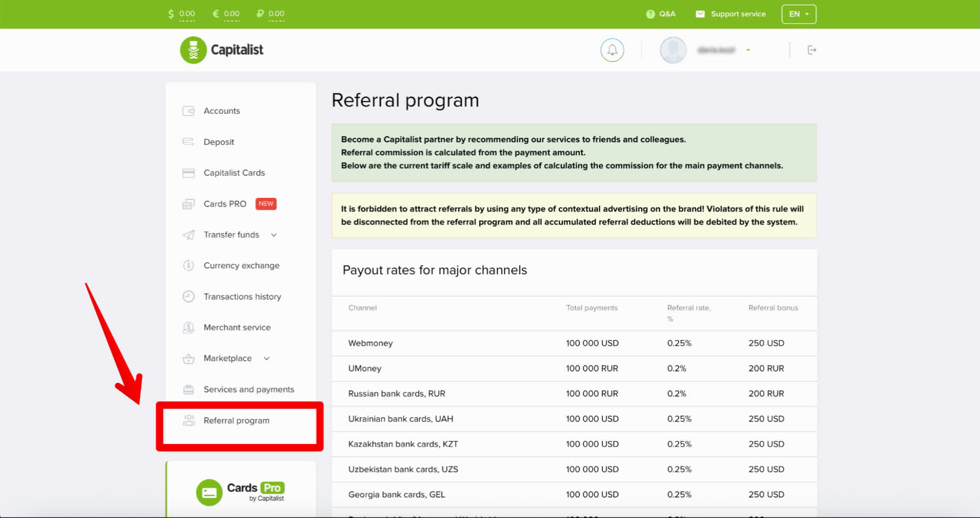The height and width of the screenshot is (518, 980).
Task: Click the Marketplace basket icon
Action: 189,358
